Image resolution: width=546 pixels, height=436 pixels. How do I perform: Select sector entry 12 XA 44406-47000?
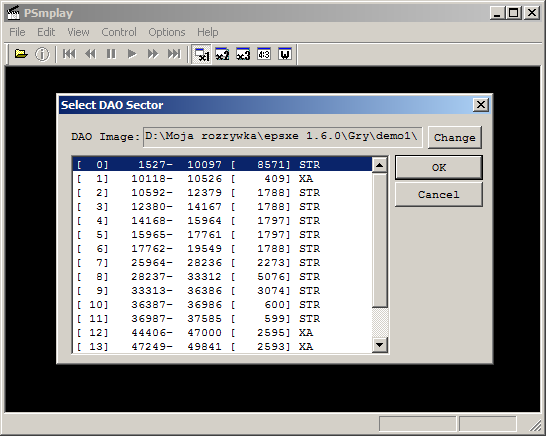[222, 333]
